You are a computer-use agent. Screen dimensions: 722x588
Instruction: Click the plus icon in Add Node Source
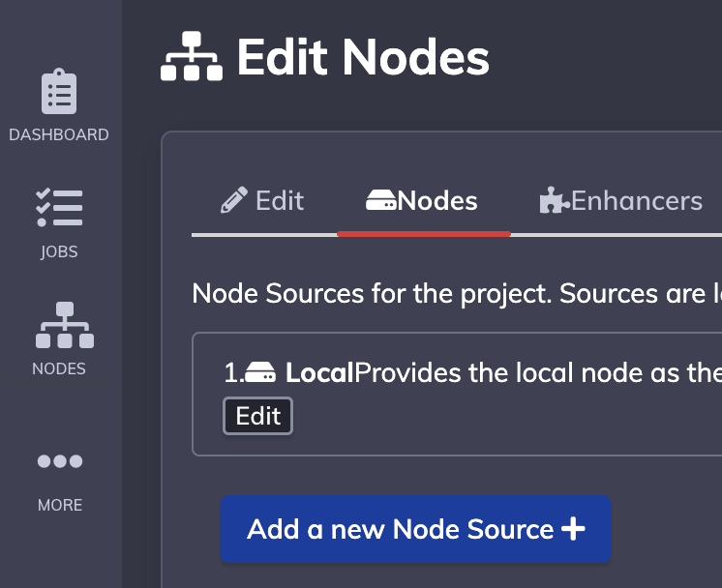tap(573, 529)
